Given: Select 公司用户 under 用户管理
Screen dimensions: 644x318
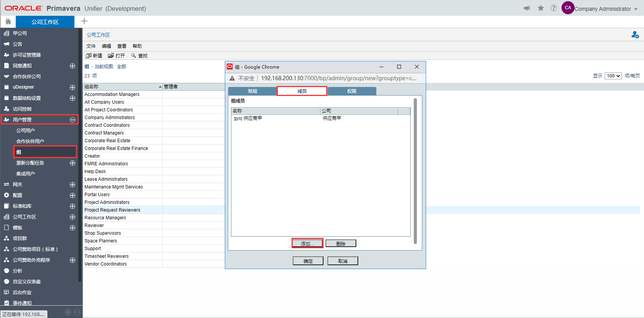Looking at the screenshot, I should (25, 131).
